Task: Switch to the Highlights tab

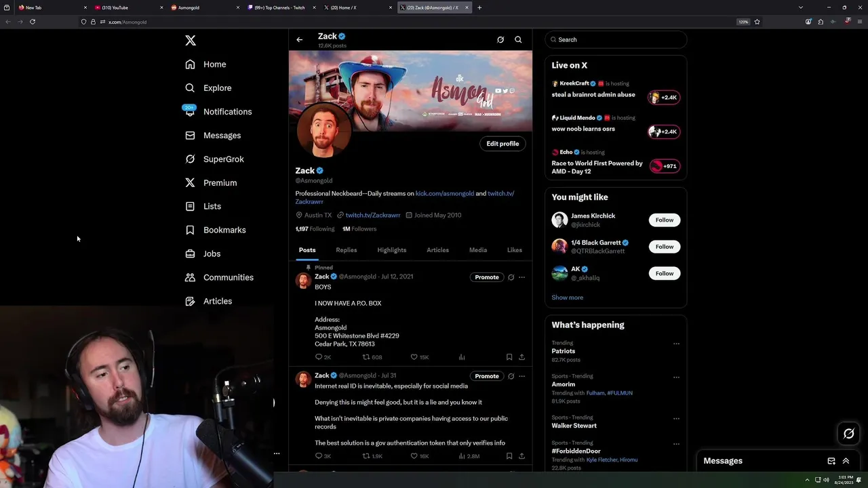Action: (x=391, y=250)
